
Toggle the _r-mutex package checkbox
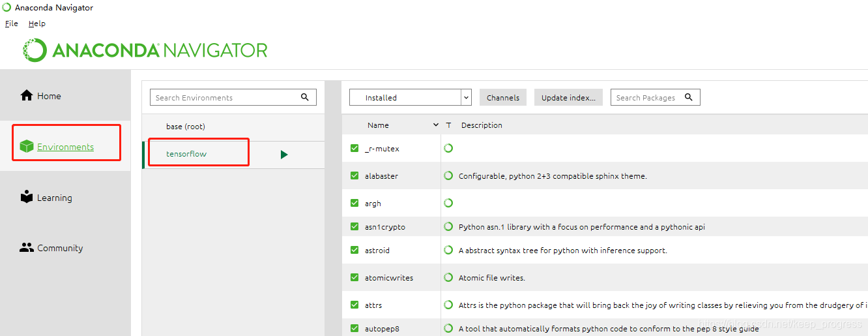click(354, 149)
